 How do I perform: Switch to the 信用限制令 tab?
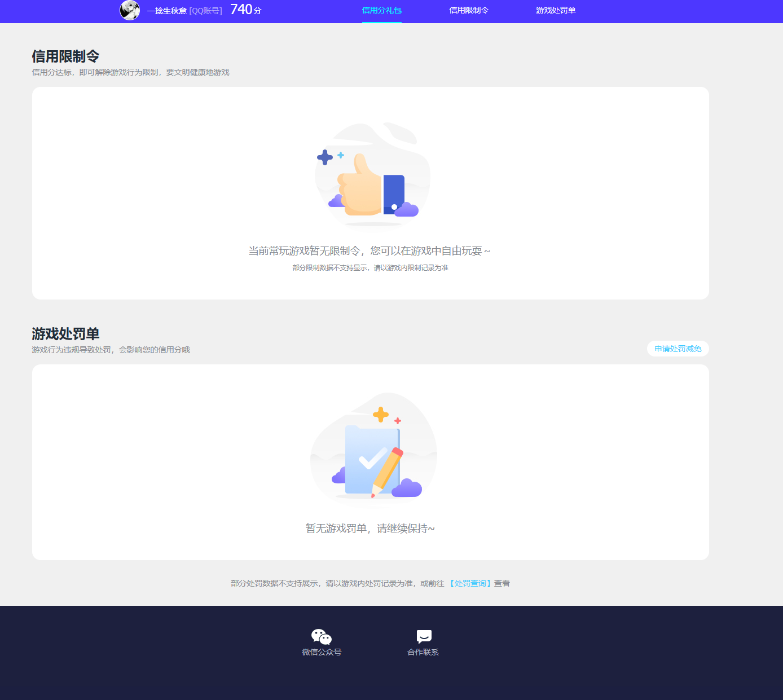(469, 10)
